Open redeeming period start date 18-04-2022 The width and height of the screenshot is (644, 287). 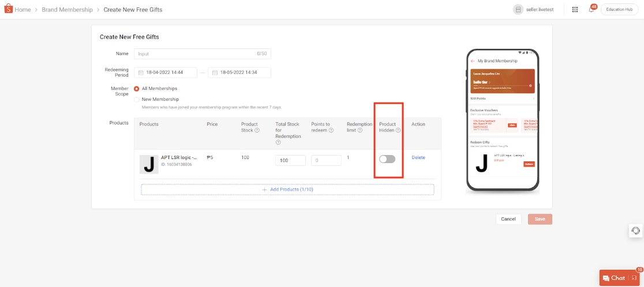(x=166, y=73)
